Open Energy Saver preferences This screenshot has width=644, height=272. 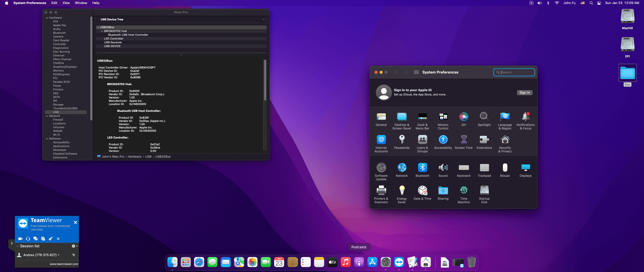tap(402, 195)
